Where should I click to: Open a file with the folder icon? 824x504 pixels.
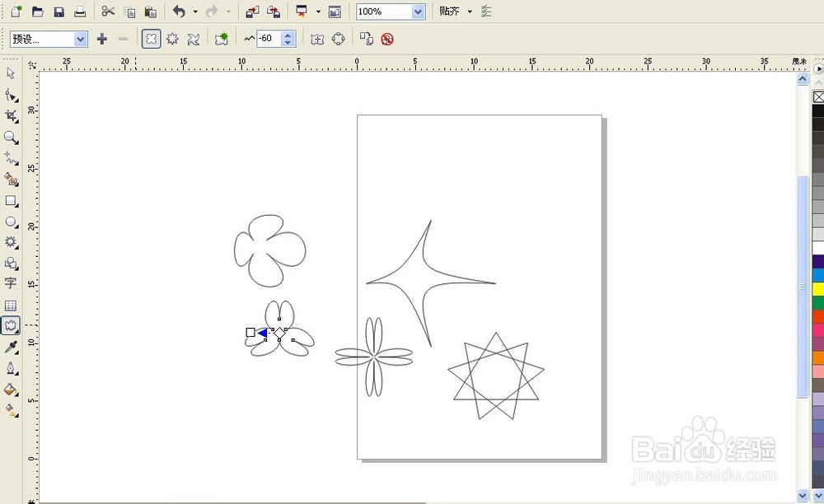tap(37, 11)
